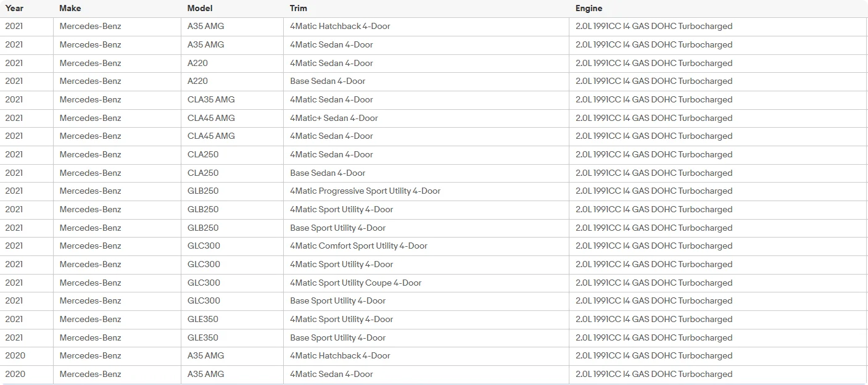The image size is (868, 385).
Task: Click the A220 Base Sedan 4-Door trim
Action: [x=328, y=81]
